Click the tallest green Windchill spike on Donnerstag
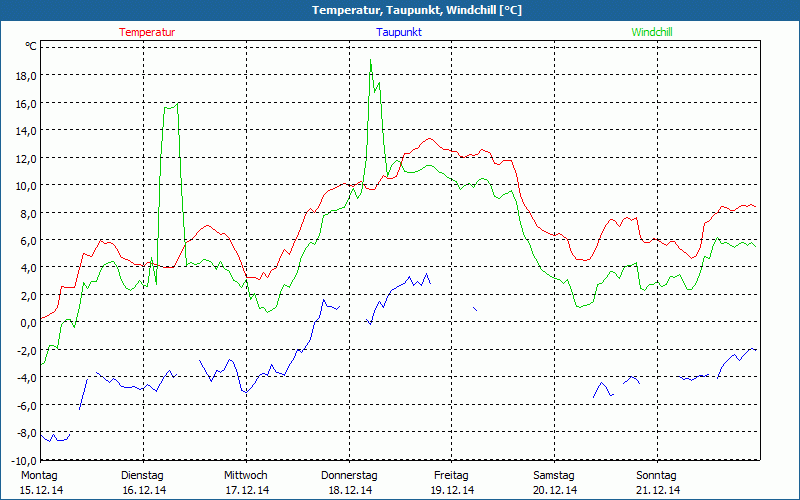 point(370,62)
